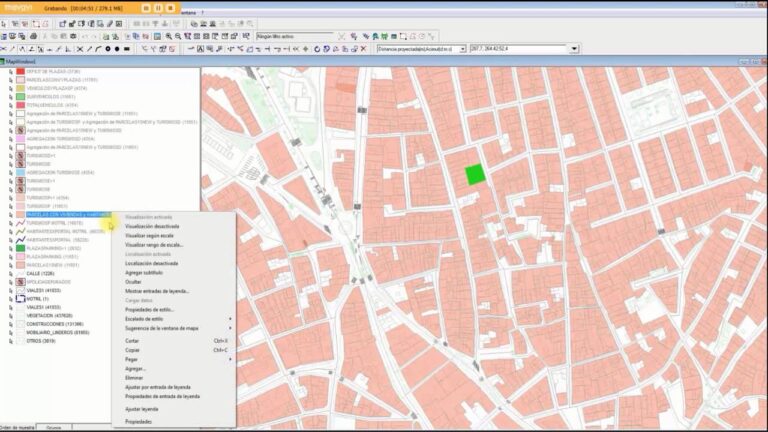Toggle locatable arrow beside 'OTROS' entry

11,341
